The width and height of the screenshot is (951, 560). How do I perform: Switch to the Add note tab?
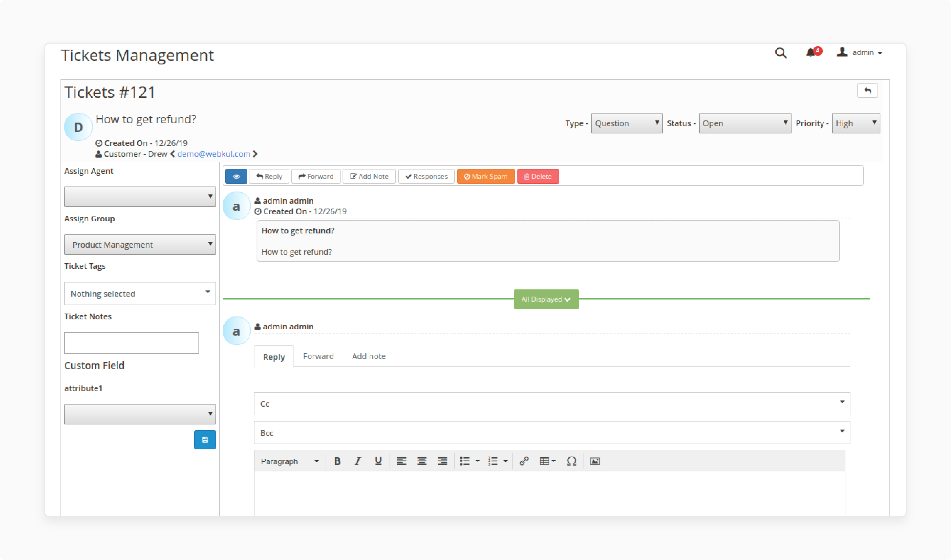point(369,356)
